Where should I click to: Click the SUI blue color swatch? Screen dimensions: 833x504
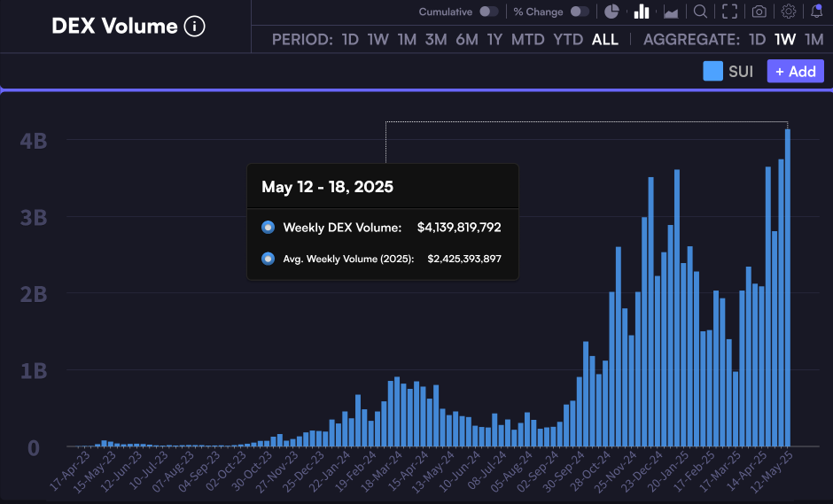pos(712,72)
